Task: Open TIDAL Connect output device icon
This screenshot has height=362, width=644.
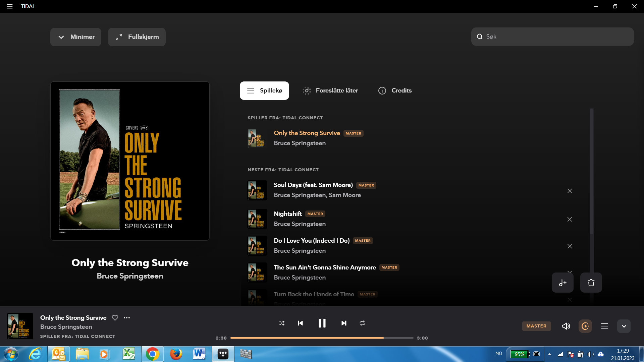Action: tap(585, 326)
